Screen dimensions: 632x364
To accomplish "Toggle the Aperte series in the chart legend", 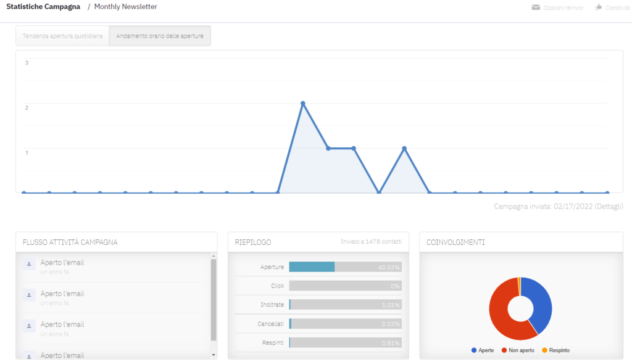I will (x=481, y=350).
